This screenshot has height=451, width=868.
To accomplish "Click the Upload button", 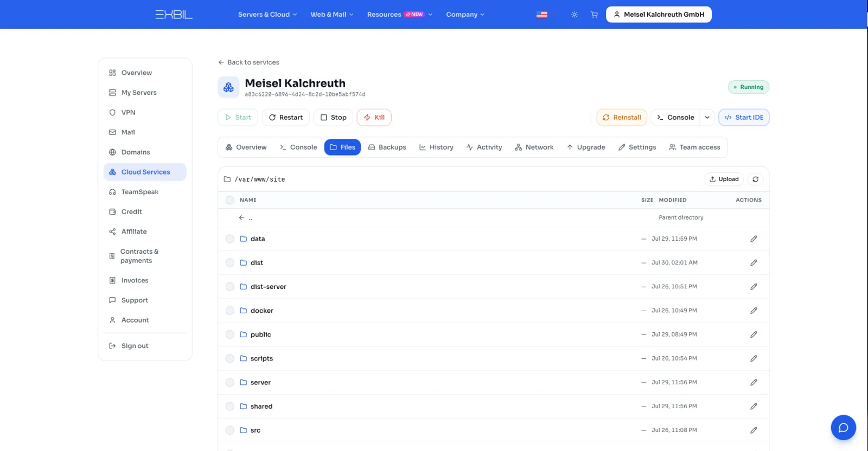I will click(x=724, y=179).
